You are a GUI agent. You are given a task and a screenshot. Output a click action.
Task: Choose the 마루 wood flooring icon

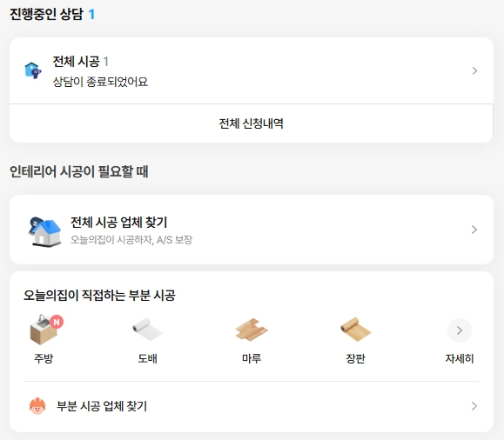[252, 330]
